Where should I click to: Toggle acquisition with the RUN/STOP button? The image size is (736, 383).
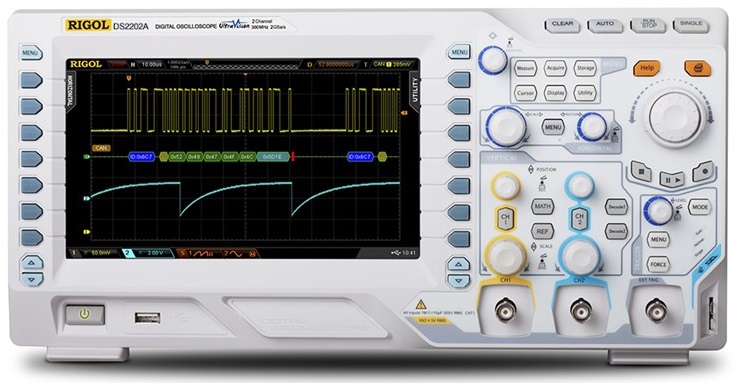(647, 25)
